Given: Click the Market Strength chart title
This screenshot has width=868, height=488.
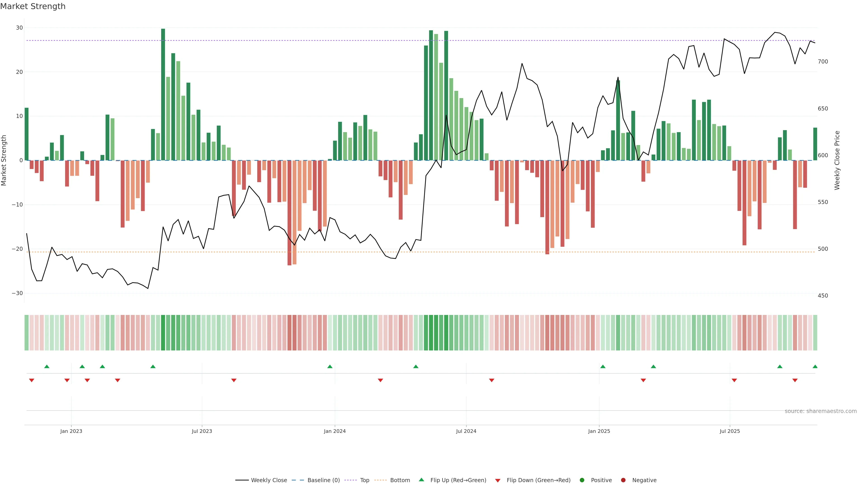Looking at the screenshot, I should 33,6.
